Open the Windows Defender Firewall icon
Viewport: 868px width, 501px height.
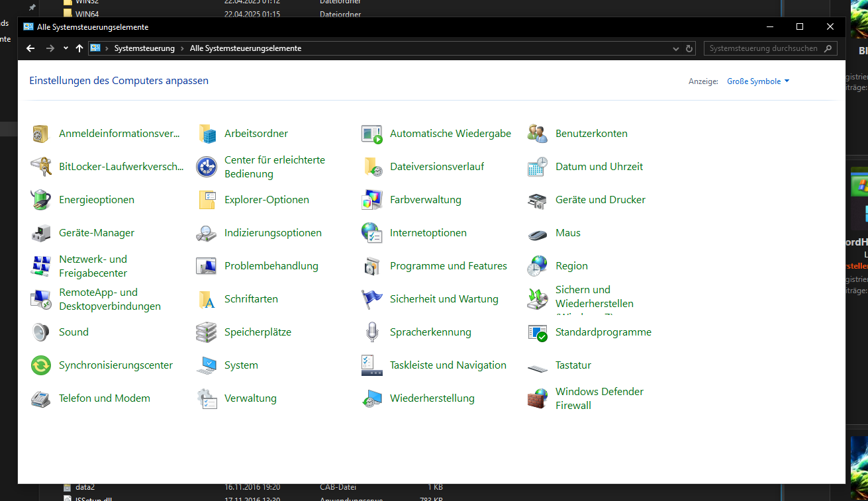[x=538, y=398]
